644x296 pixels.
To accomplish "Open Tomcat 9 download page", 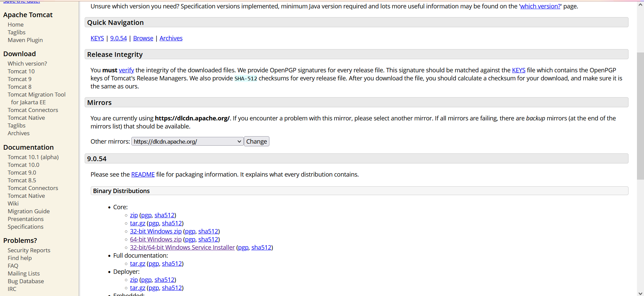I will 19,79.
